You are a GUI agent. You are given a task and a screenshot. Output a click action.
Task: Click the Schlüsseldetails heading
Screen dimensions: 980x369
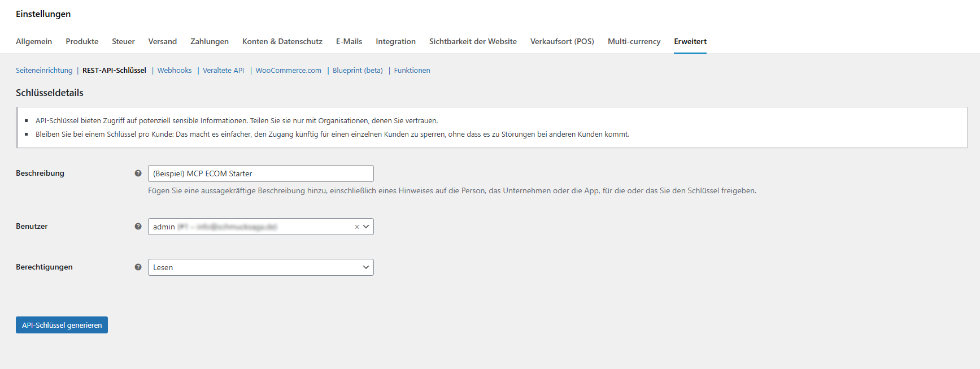(x=50, y=93)
